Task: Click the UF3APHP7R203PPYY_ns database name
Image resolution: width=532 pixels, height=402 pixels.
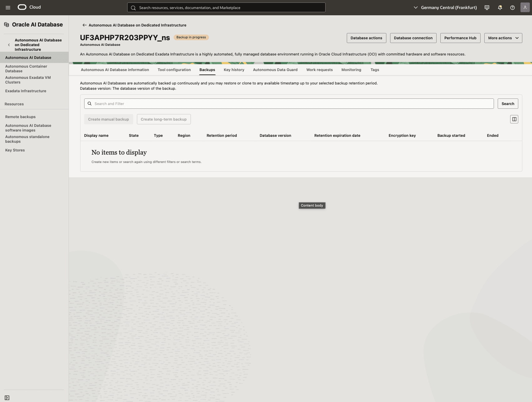Action: [125, 38]
